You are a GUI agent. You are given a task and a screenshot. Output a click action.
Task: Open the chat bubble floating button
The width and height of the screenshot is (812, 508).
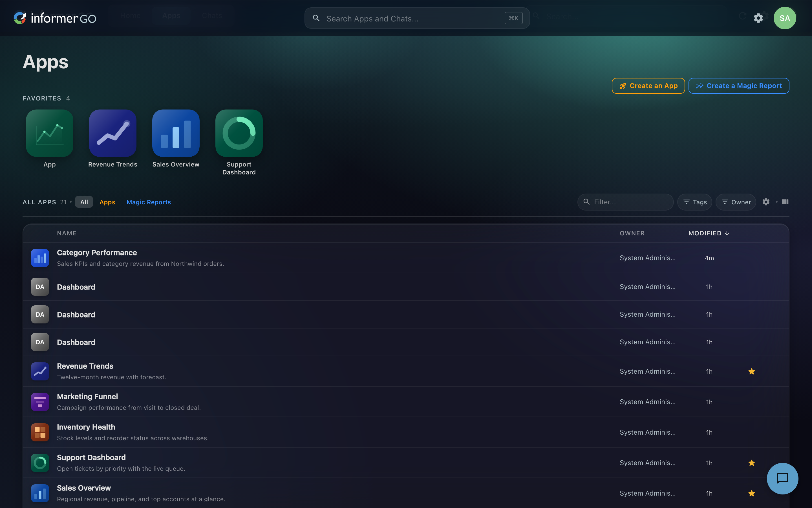[x=782, y=478]
